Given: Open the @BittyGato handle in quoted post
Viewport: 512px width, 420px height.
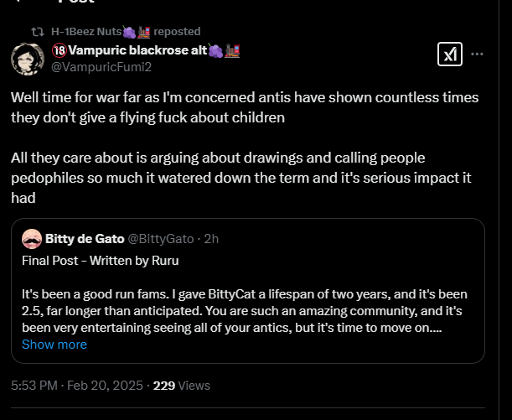Looking at the screenshot, I should click(x=161, y=239).
